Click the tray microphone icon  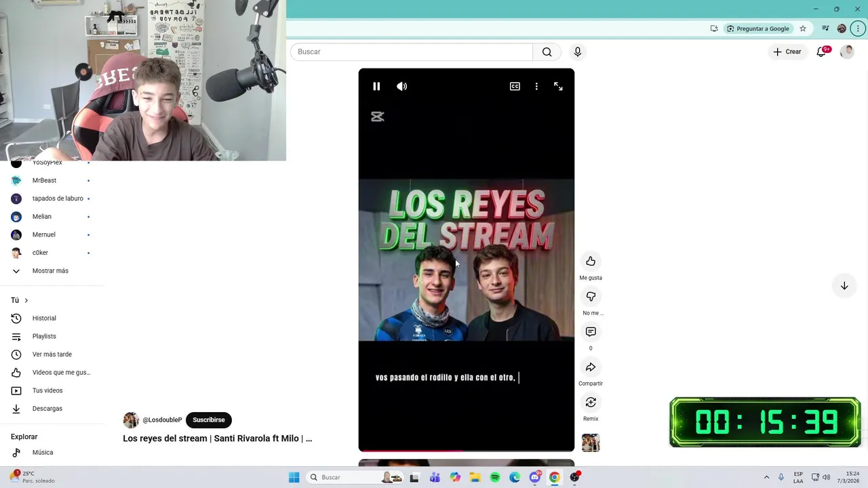781,477
